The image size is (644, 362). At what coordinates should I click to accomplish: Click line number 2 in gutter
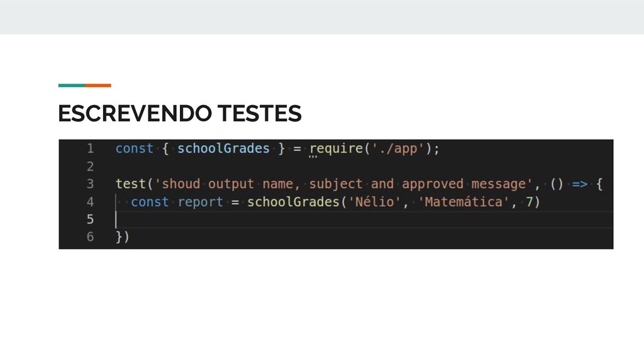click(91, 166)
